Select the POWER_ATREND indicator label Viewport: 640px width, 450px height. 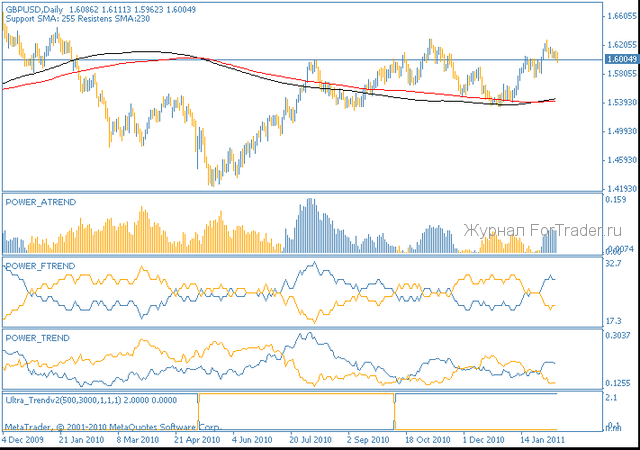[41, 202]
